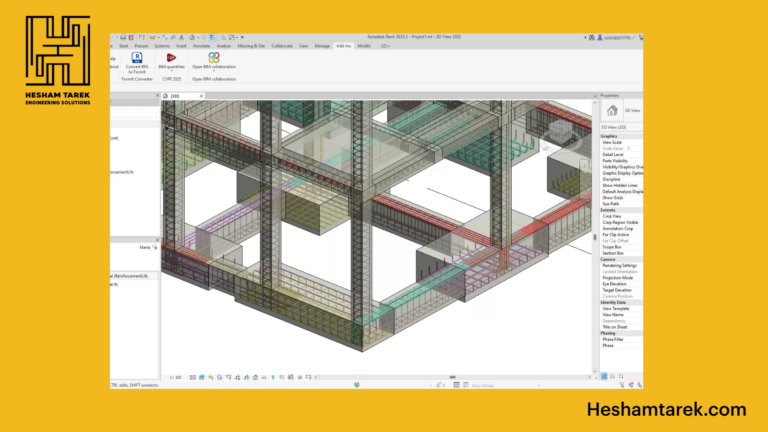Select the Show Hidden Lines property row
Viewport: 768px width, 432px height.
pyautogui.click(x=622, y=186)
